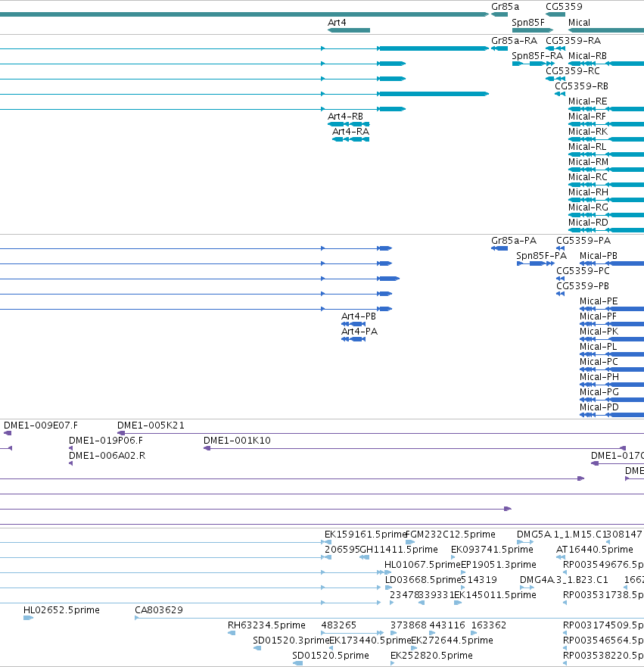The image size is (644, 667).
Task: Open CDS feature Mical-PK
Action: [611, 339]
